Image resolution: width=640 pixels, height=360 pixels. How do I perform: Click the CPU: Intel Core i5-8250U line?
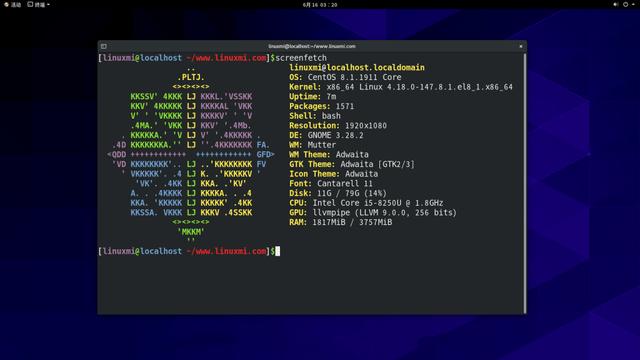366,203
